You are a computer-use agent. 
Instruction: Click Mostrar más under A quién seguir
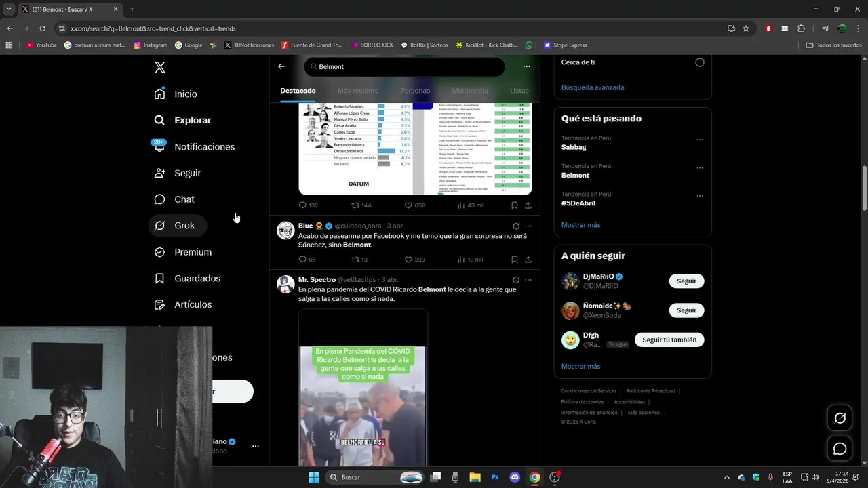(x=580, y=367)
